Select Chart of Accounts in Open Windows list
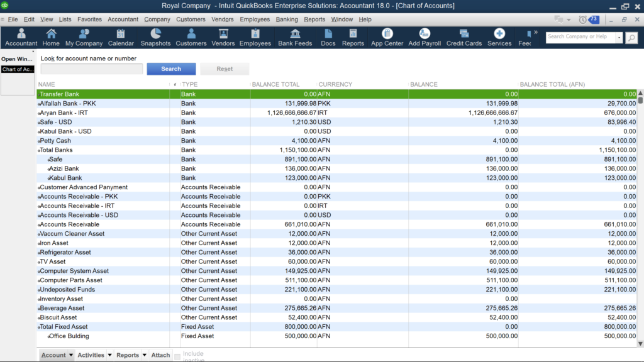Image resolution: width=644 pixels, height=362 pixels. click(x=18, y=69)
